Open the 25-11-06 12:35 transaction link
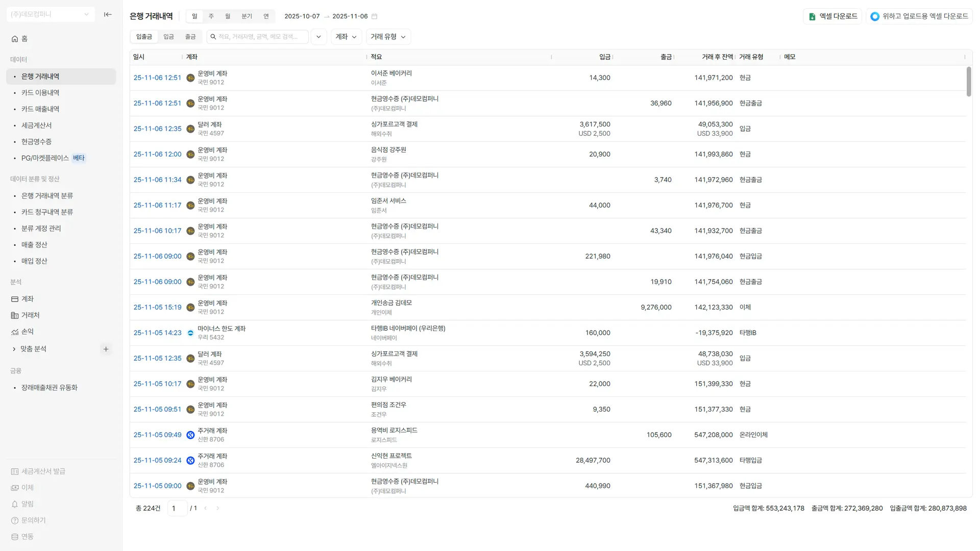 [x=157, y=129]
